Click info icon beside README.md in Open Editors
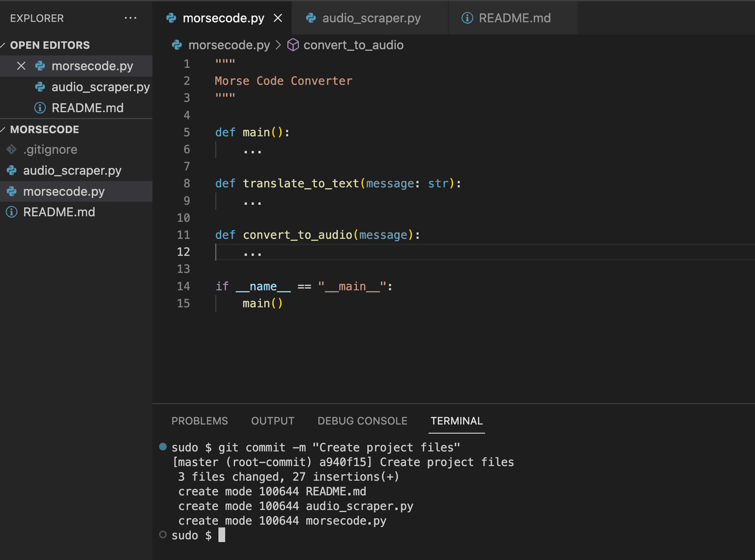755x560 pixels. (40, 108)
